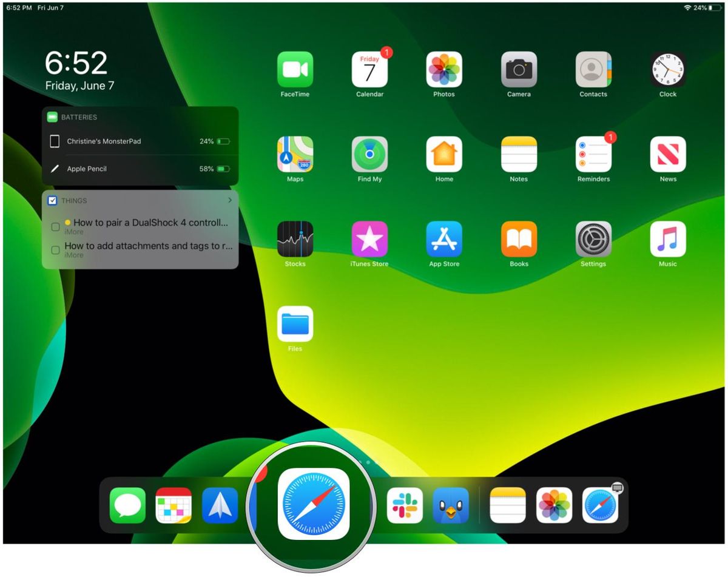Screen dimensions: 728x577
Task: Open the Contacts app
Action: pyautogui.click(x=593, y=70)
